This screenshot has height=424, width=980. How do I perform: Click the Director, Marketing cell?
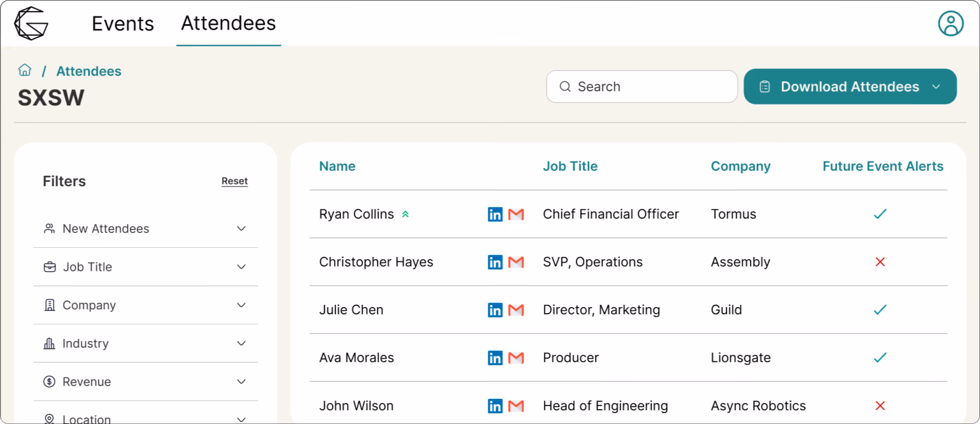602,310
